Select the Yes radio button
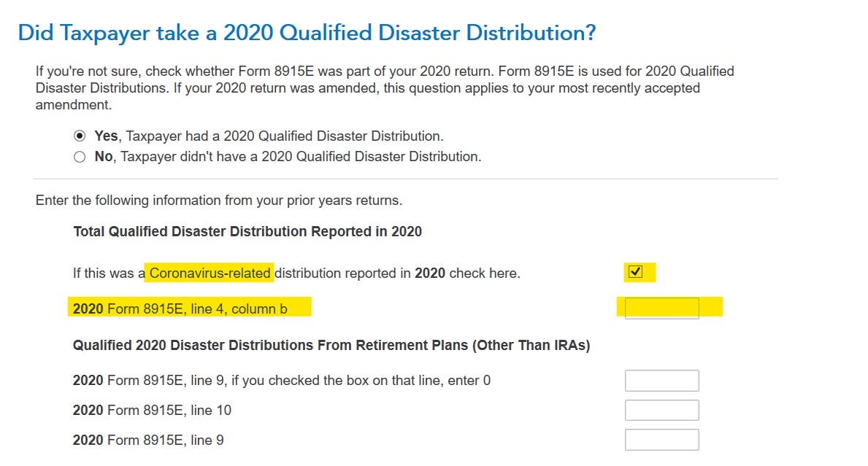Screen dimensions: 868x466 [x=80, y=136]
